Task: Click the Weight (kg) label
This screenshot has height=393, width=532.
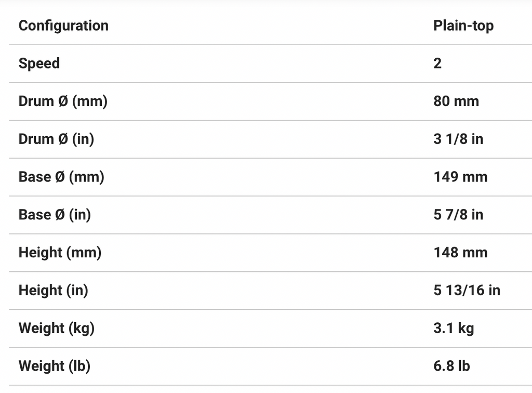Action: [57, 329]
